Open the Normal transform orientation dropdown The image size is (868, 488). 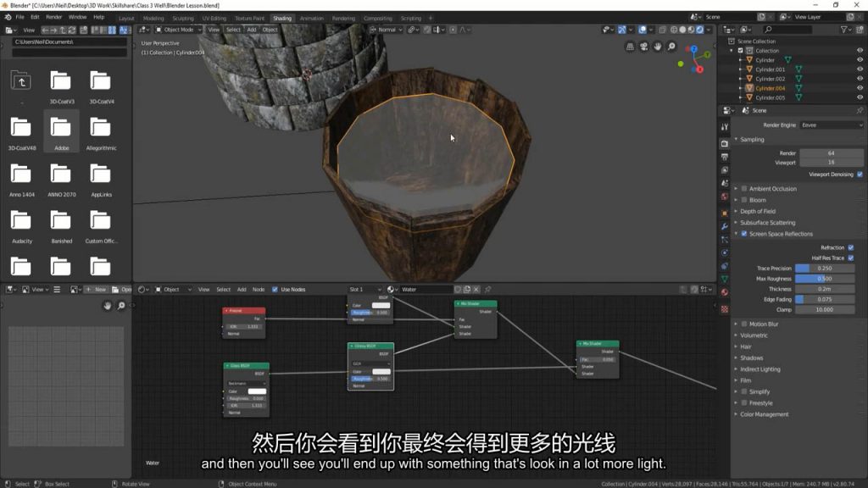point(386,30)
